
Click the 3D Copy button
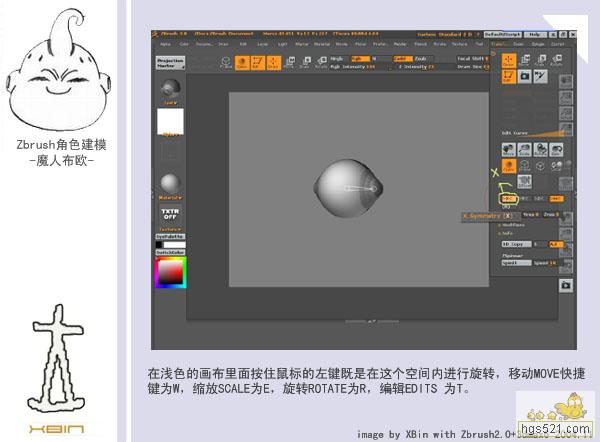(517, 244)
